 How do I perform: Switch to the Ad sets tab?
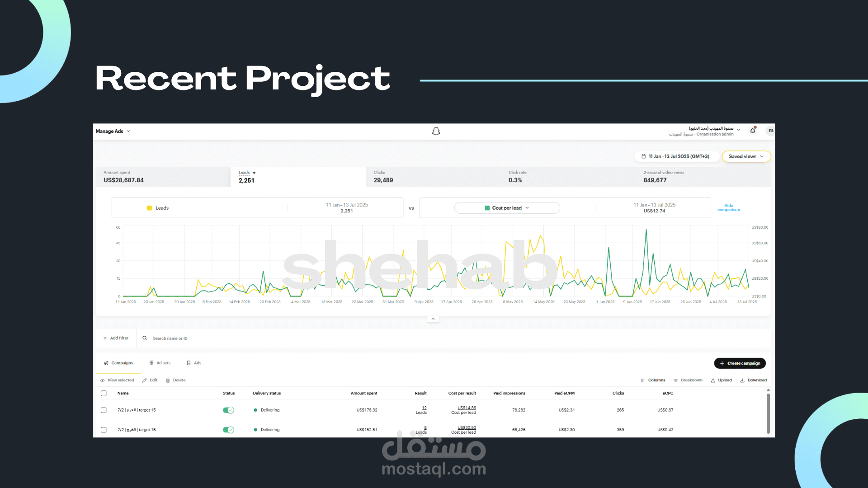click(160, 363)
